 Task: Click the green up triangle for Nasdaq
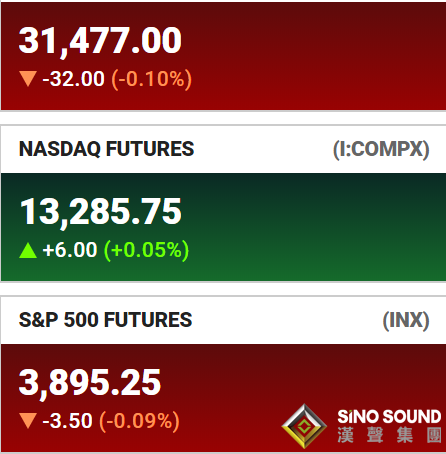28,250
